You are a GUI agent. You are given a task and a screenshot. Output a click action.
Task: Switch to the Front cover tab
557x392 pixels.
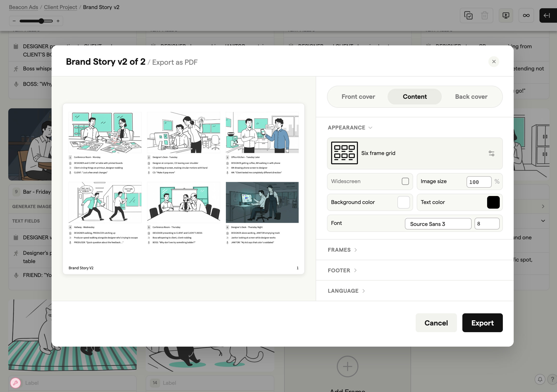(358, 96)
